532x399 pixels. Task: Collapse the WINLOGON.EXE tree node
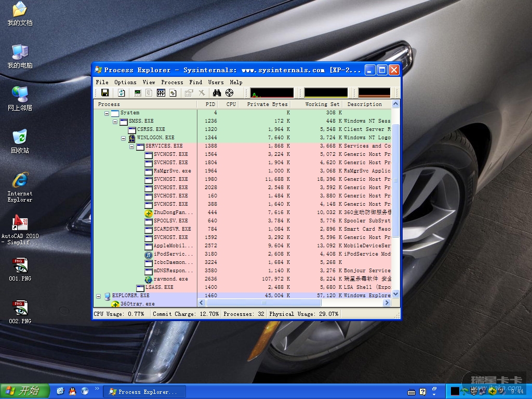pyautogui.click(x=124, y=138)
